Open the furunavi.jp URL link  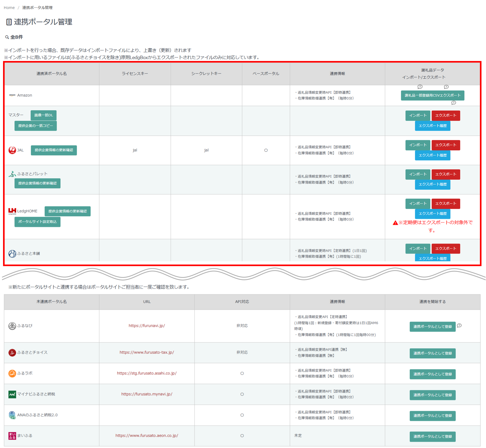coord(147,326)
